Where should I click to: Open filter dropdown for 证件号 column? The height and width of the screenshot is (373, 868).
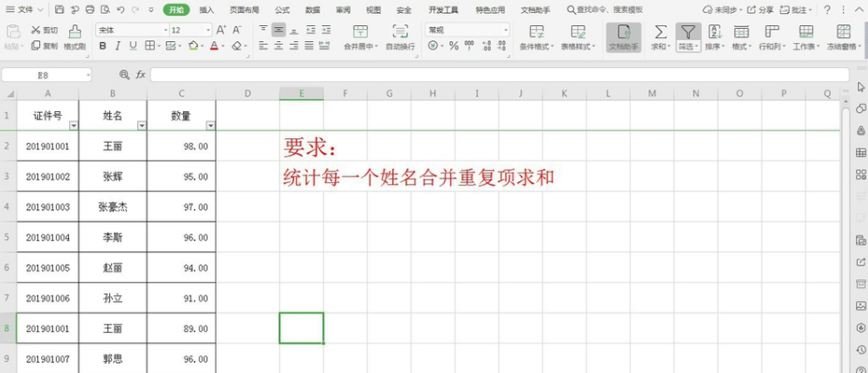click(74, 126)
